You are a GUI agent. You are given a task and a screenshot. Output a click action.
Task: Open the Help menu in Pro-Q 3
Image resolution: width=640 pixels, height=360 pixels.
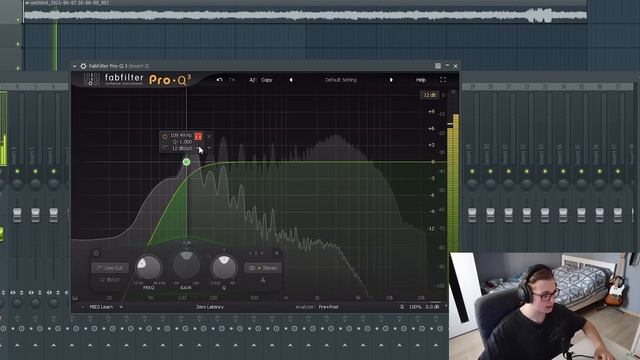(x=420, y=80)
